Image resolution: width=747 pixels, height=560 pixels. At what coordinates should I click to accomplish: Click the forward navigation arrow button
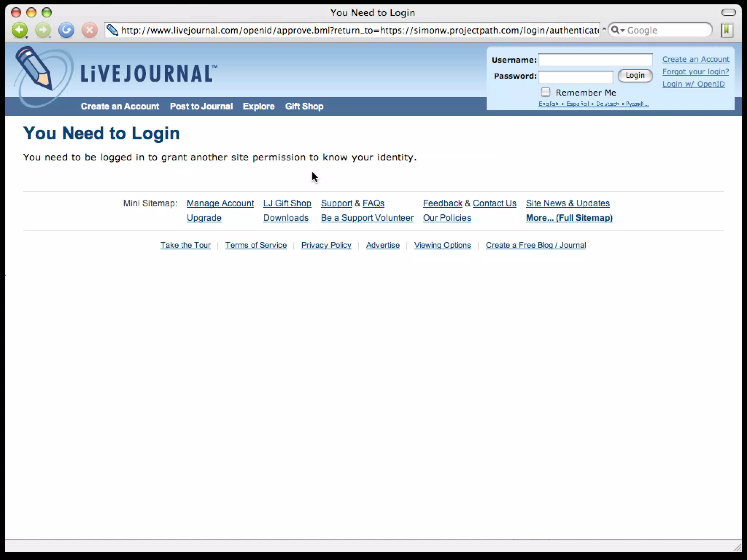[x=43, y=30]
